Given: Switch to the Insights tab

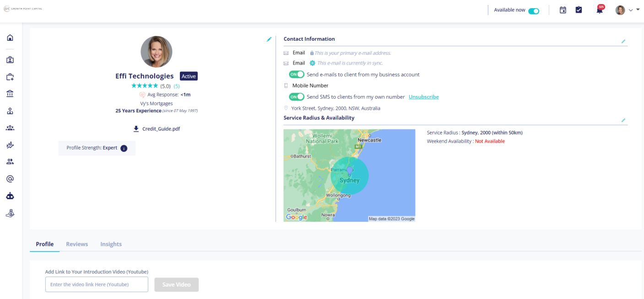Looking at the screenshot, I should pyautogui.click(x=111, y=244).
